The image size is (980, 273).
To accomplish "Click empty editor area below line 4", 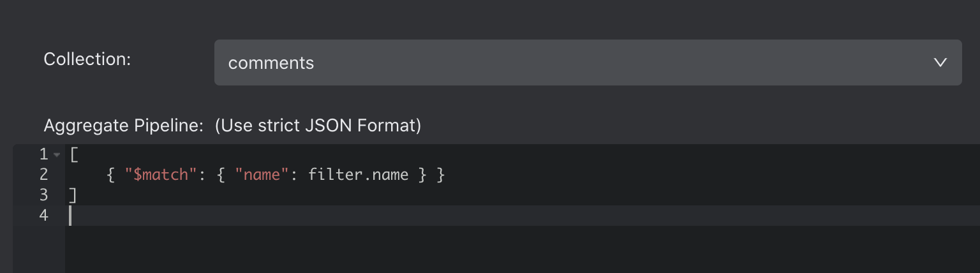I will coord(523,249).
